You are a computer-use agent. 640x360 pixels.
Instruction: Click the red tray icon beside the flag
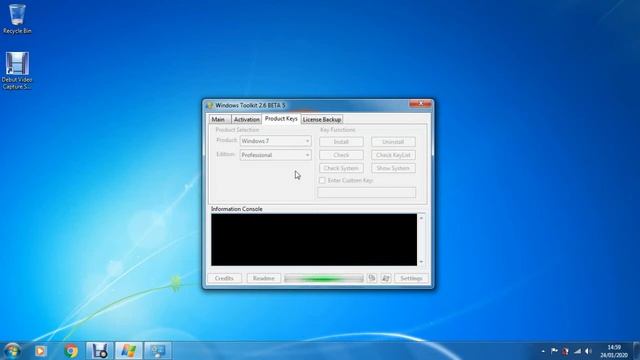[565, 351]
